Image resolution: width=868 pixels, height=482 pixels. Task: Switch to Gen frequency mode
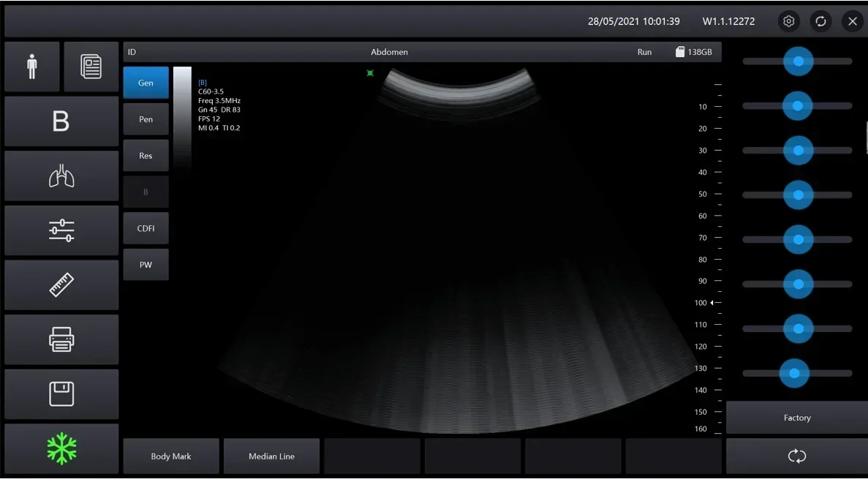[146, 83]
